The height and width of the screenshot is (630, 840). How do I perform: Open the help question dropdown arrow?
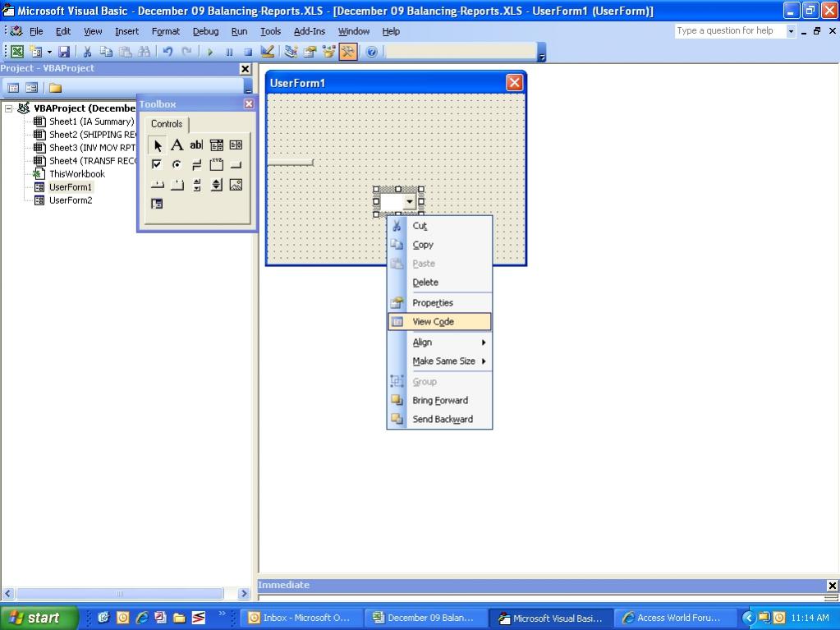click(x=790, y=31)
